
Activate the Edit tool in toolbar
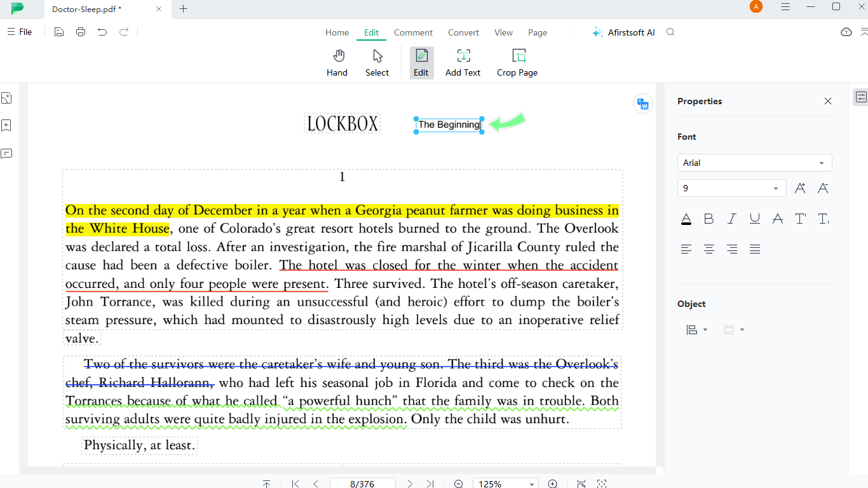click(x=421, y=63)
